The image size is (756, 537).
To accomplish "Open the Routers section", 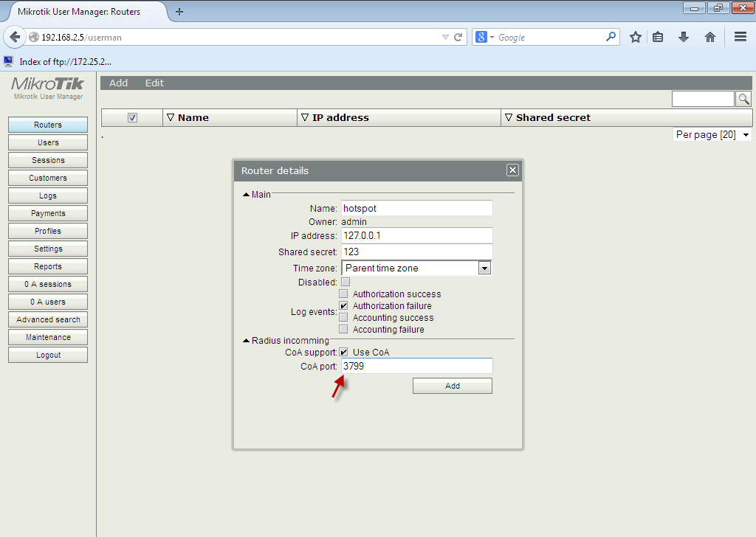I will [x=48, y=125].
